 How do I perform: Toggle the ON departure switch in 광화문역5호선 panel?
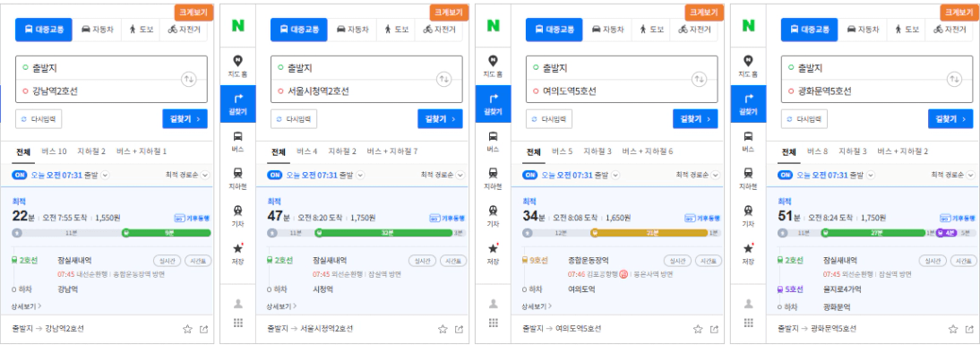785,176
